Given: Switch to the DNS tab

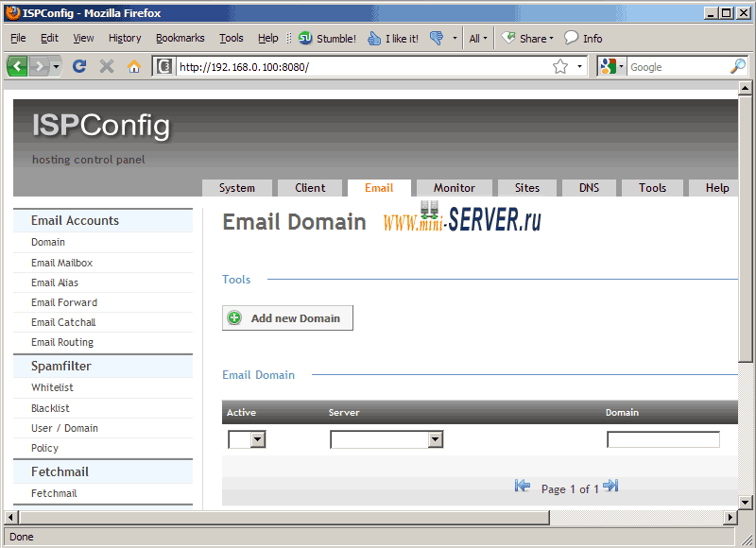Looking at the screenshot, I should click(x=589, y=187).
